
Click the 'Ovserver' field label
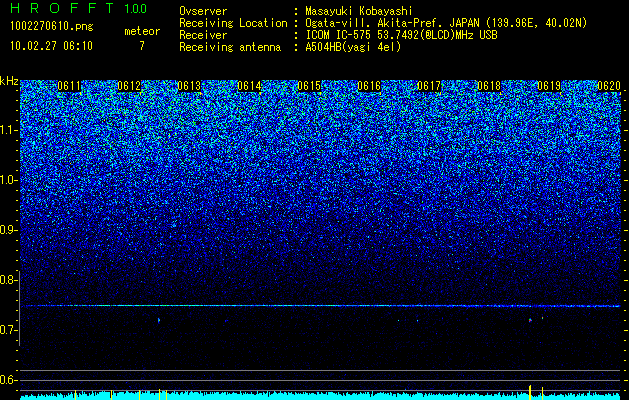click(203, 11)
